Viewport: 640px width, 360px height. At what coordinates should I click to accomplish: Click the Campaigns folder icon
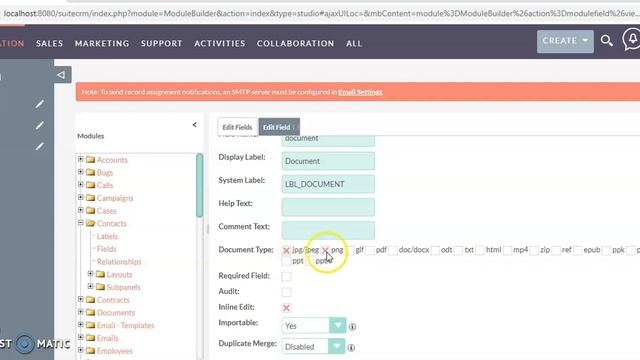91,198
